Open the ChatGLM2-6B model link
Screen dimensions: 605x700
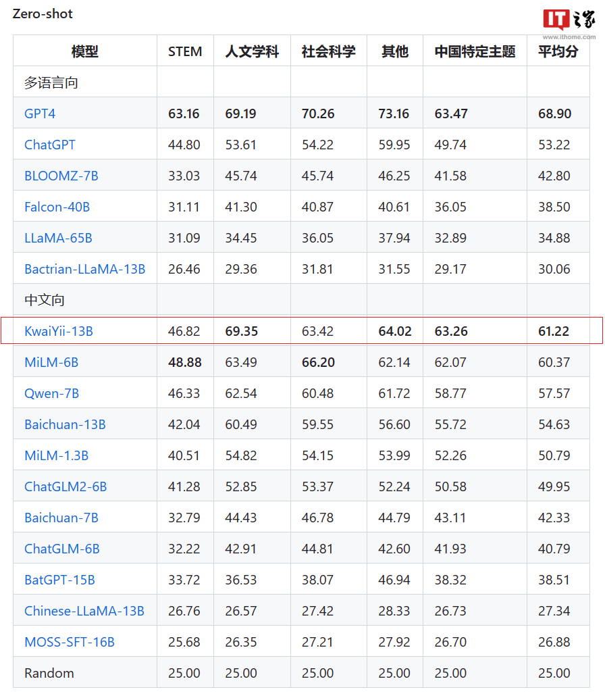coord(65,486)
